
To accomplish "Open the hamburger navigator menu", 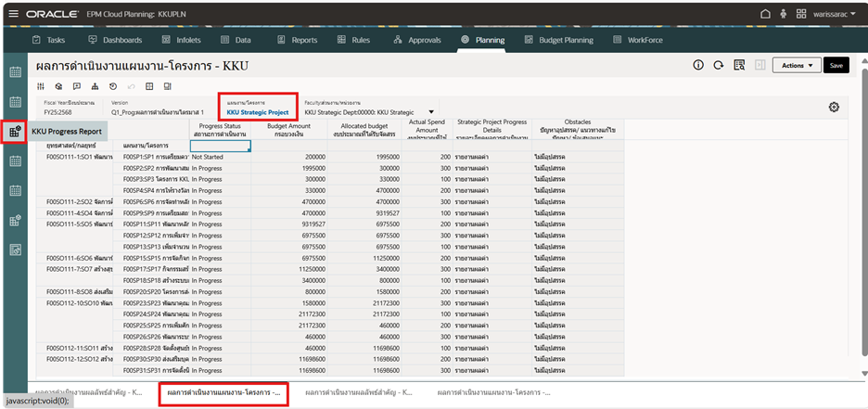I will click(x=13, y=15).
